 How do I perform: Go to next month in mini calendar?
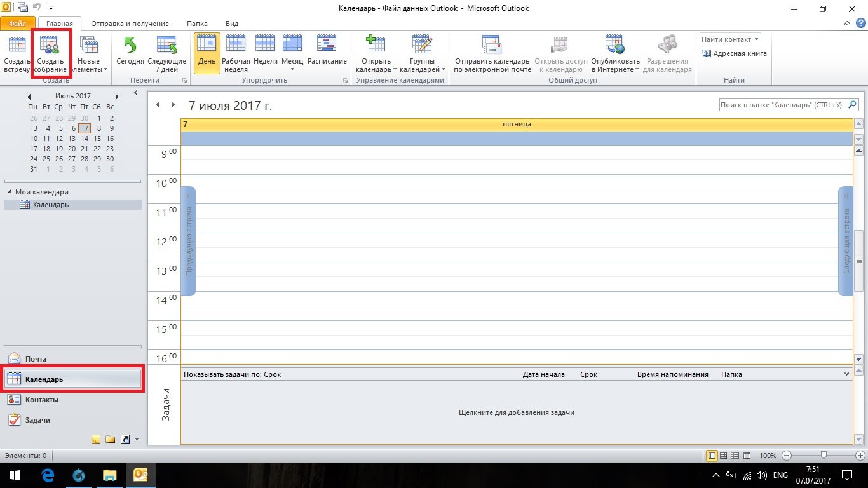(x=117, y=97)
